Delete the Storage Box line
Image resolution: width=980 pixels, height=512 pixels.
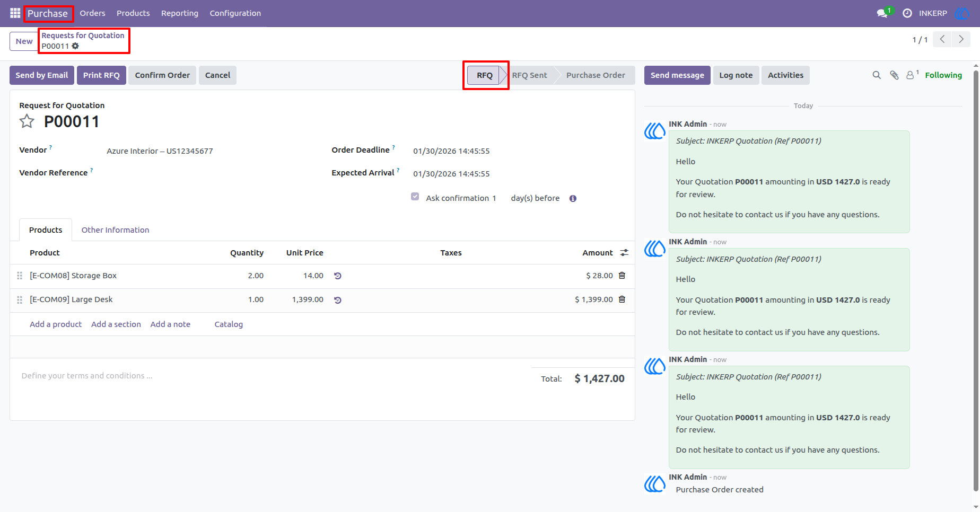[x=622, y=276]
